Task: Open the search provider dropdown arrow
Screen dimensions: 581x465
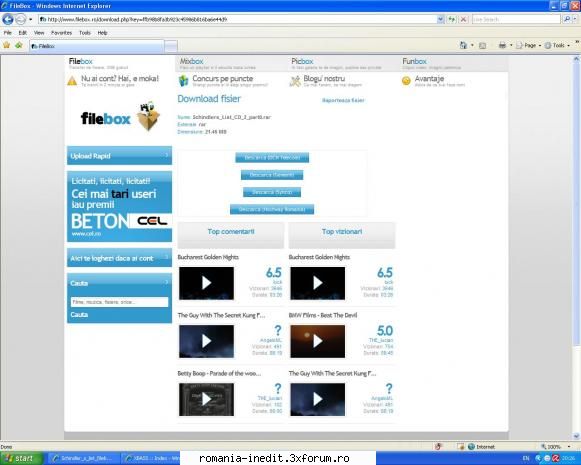Action: (x=575, y=19)
